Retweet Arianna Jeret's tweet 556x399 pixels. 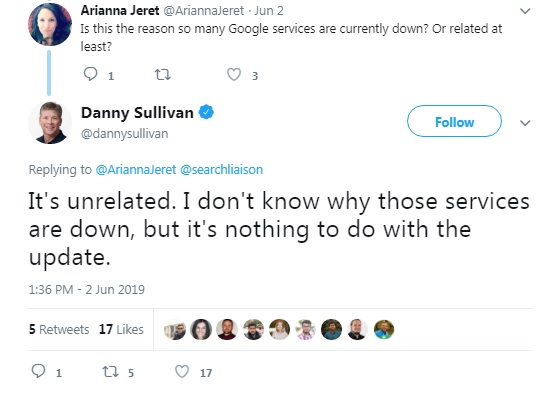point(163,74)
